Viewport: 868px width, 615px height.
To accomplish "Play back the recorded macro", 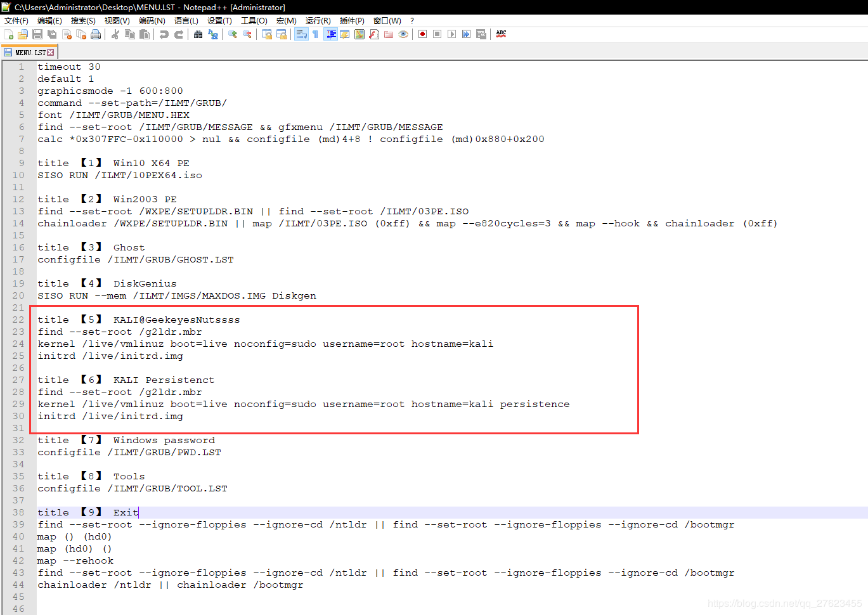I will click(x=451, y=34).
